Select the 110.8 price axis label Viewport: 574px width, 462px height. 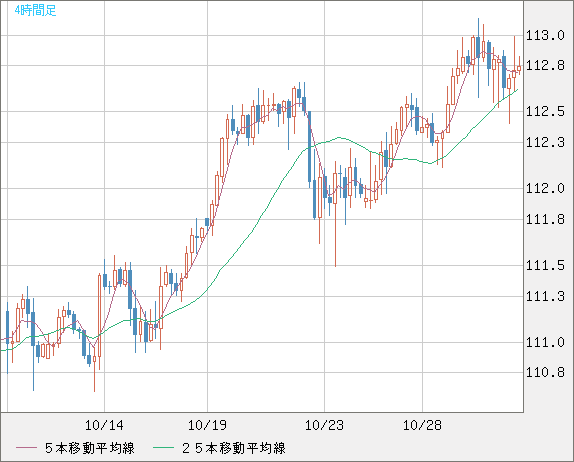click(x=545, y=372)
